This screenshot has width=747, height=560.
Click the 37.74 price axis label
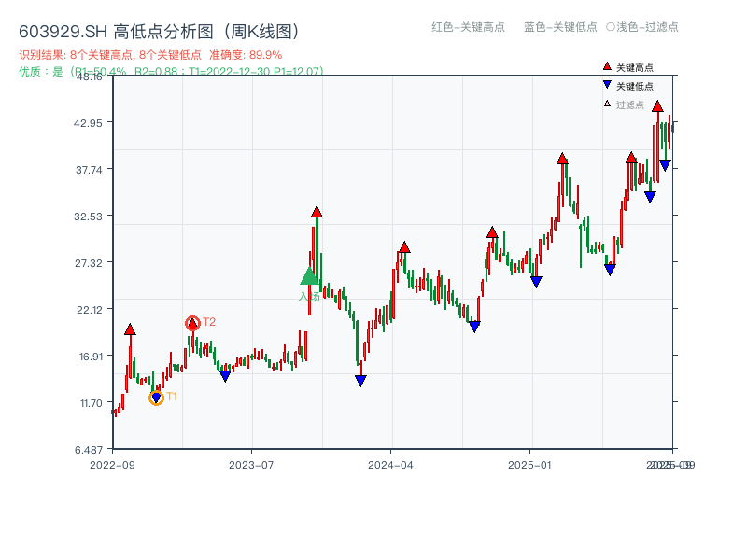click(x=89, y=170)
